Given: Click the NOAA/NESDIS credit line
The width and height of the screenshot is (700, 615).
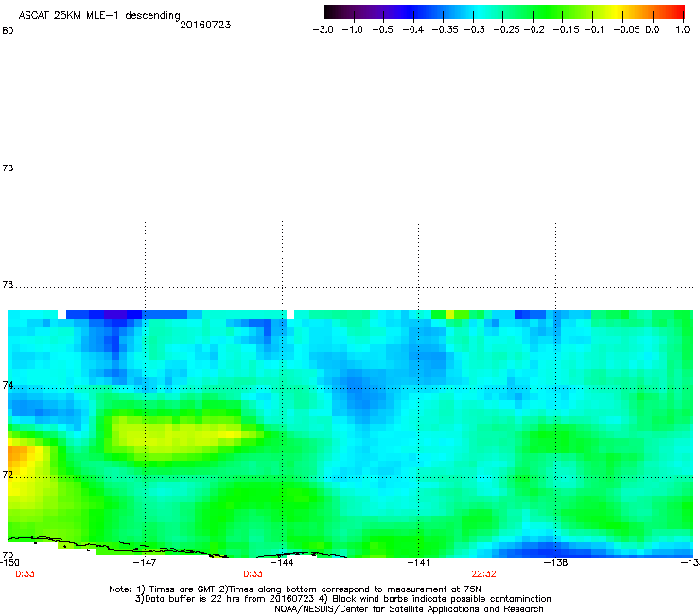Looking at the screenshot, I should 409,609.
